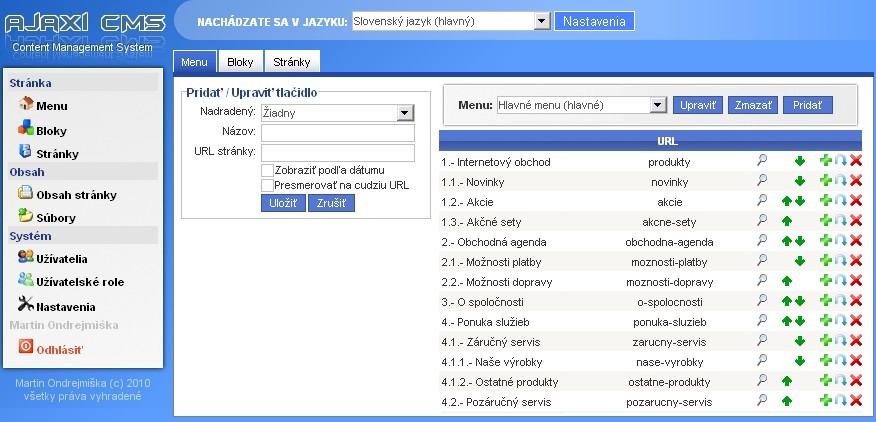Open the Menu dropdown Hlavné menu (hlavné)
Viewport: 876px width, 422px height.
582,105
